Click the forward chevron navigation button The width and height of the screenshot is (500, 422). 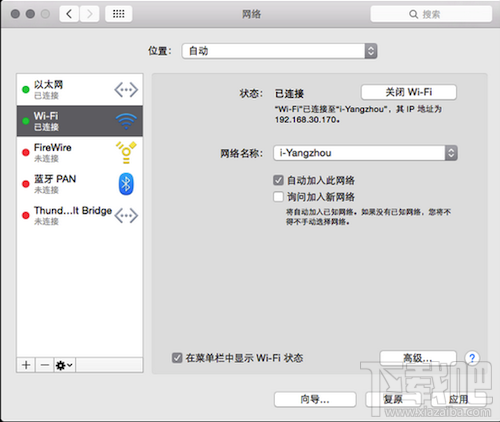[89, 14]
